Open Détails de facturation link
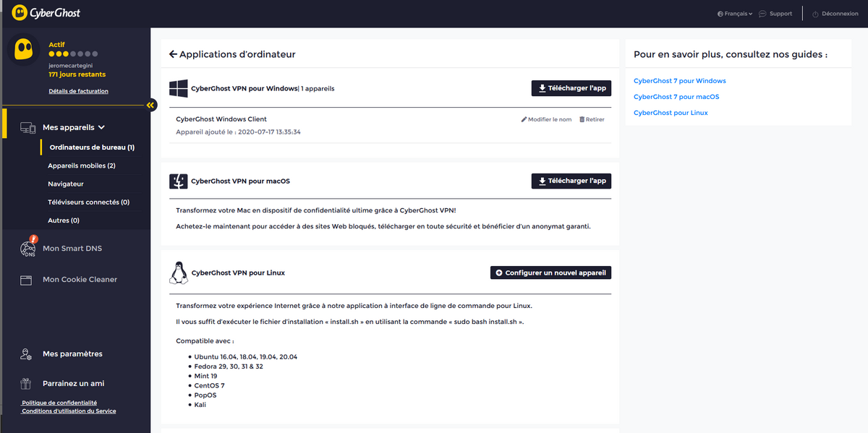Screen dimensions: 868x433 (x=79, y=91)
